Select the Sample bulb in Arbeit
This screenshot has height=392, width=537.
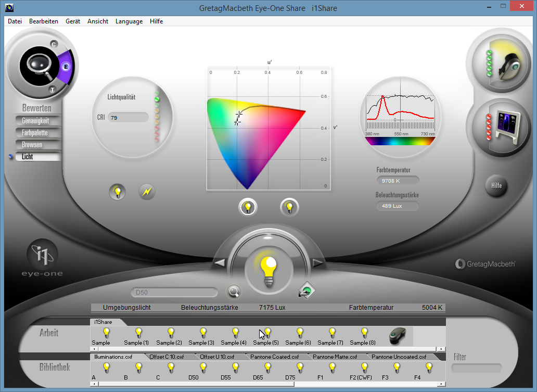[x=106, y=332]
